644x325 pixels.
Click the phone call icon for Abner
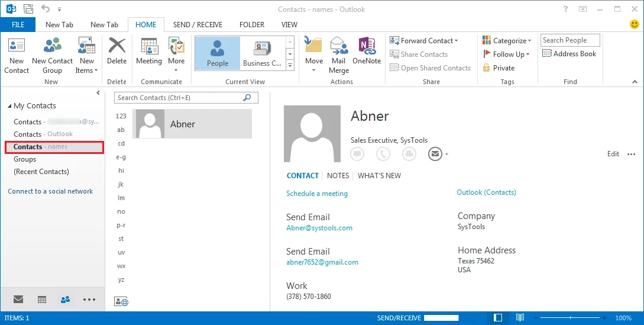point(383,154)
